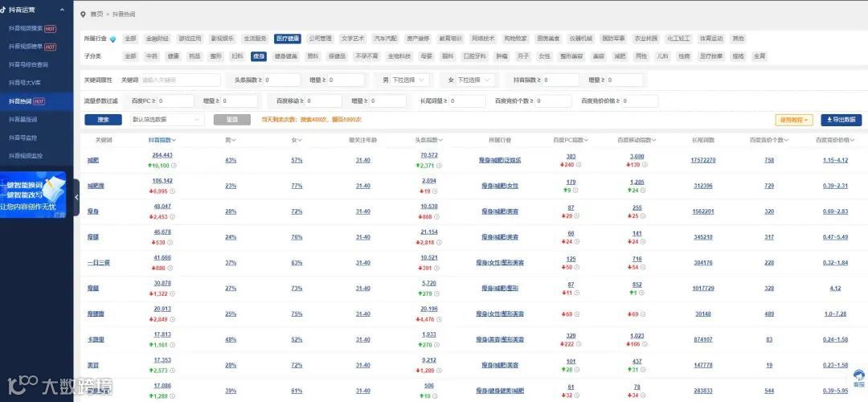The image size is (868, 402).
Task: Select the 中药 sub-category tag
Action: click(x=152, y=56)
